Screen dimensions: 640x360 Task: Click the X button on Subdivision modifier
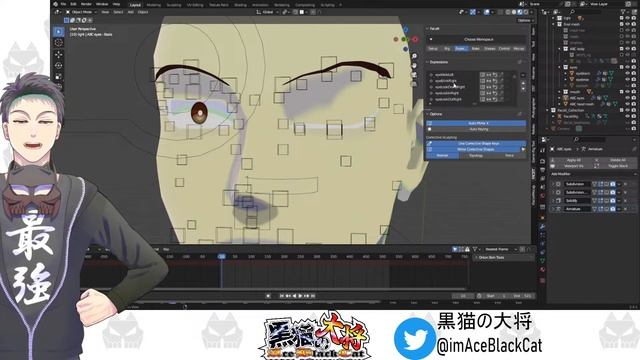(625, 184)
